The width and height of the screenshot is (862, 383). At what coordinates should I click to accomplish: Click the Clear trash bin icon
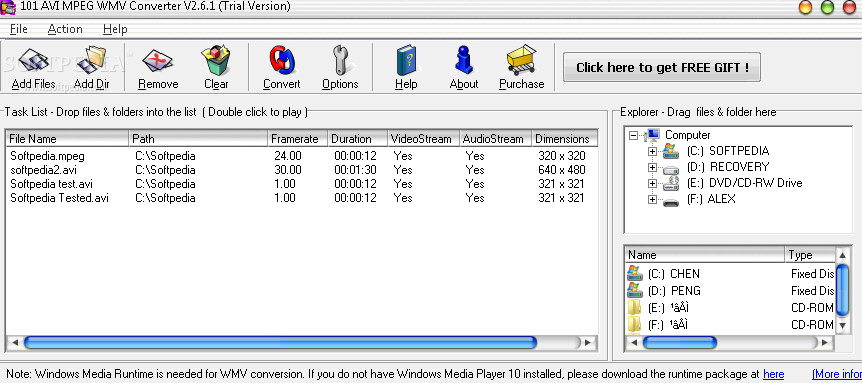[x=216, y=60]
